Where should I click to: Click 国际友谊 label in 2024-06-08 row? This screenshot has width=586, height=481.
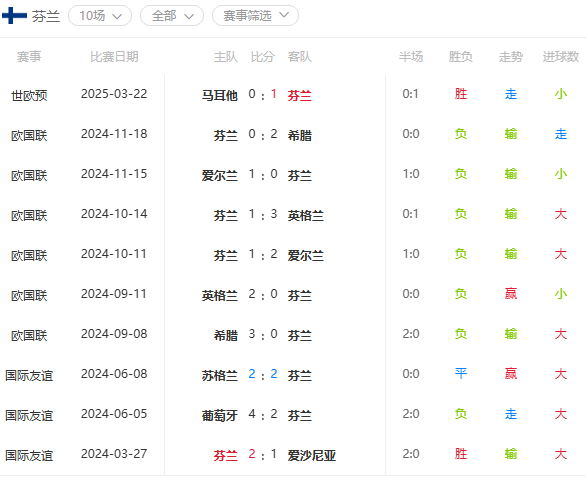coord(29,376)
